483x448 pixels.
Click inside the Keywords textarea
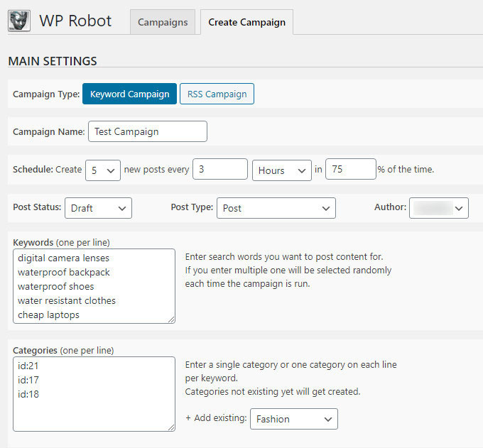(94, 285)
